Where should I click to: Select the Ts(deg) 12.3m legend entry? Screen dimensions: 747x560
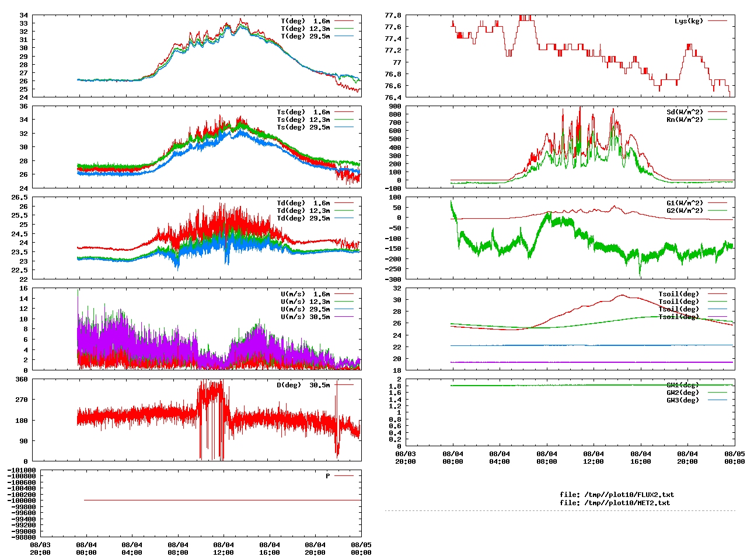303,120
